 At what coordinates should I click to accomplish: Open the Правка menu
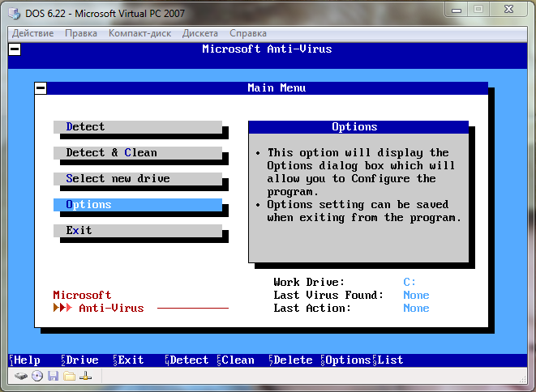(x=81, y=33)
